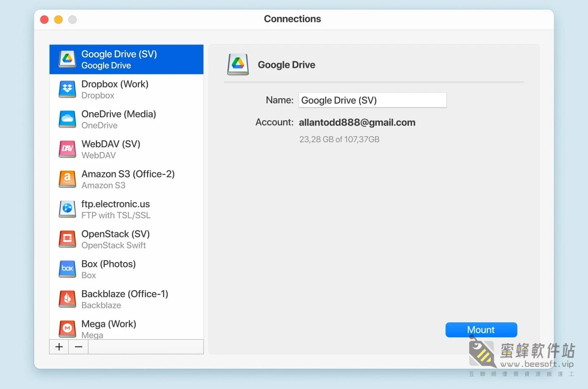
Task: Select the Backblaze (Office-1) connection row
Action: (126, 299)
